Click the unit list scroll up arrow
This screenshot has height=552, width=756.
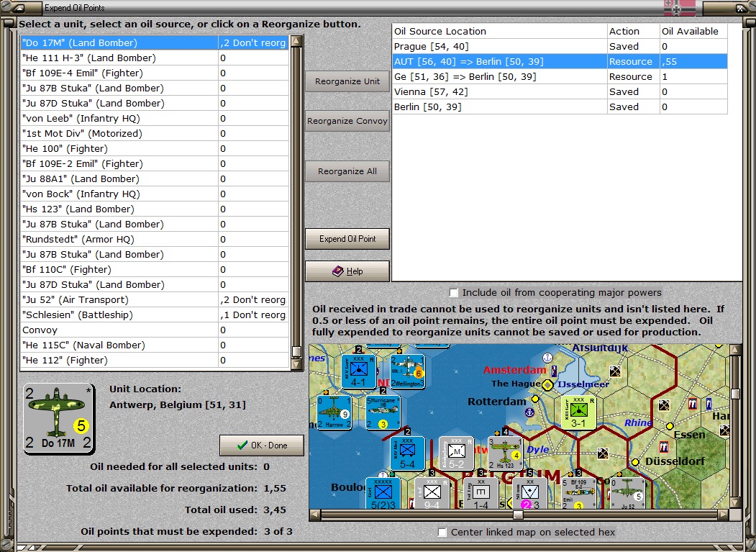[x=296, y=41]
